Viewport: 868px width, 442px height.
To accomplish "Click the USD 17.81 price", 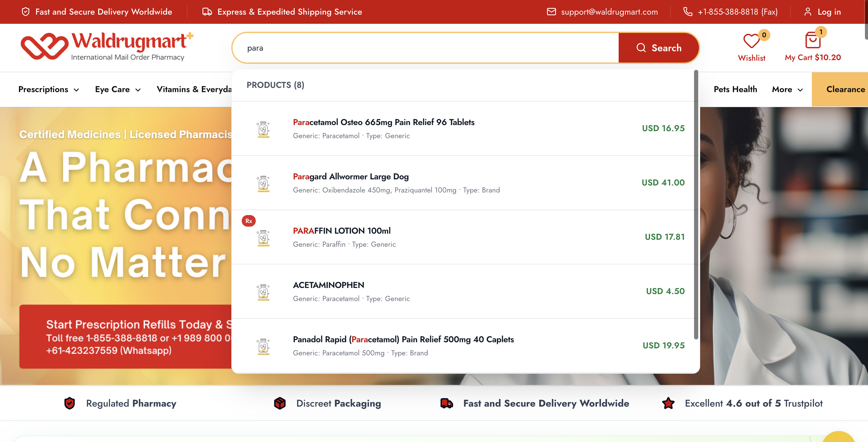I will [x=664, y=237].
